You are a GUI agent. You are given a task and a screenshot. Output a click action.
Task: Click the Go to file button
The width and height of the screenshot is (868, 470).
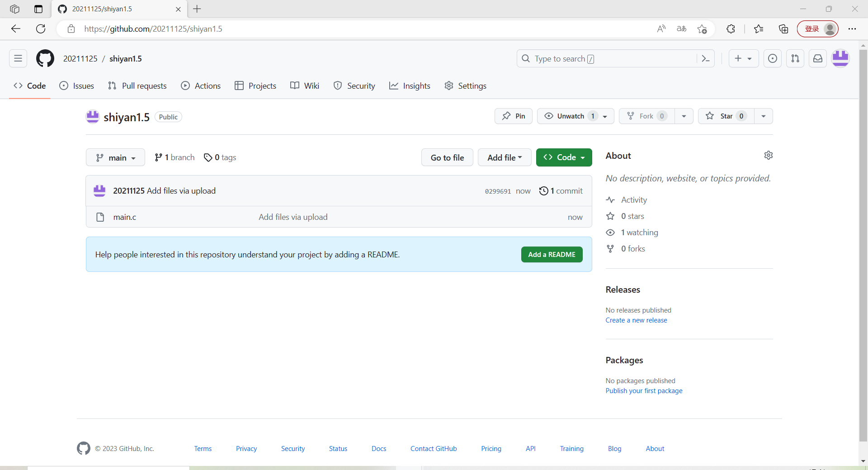[x=447, y=157]
